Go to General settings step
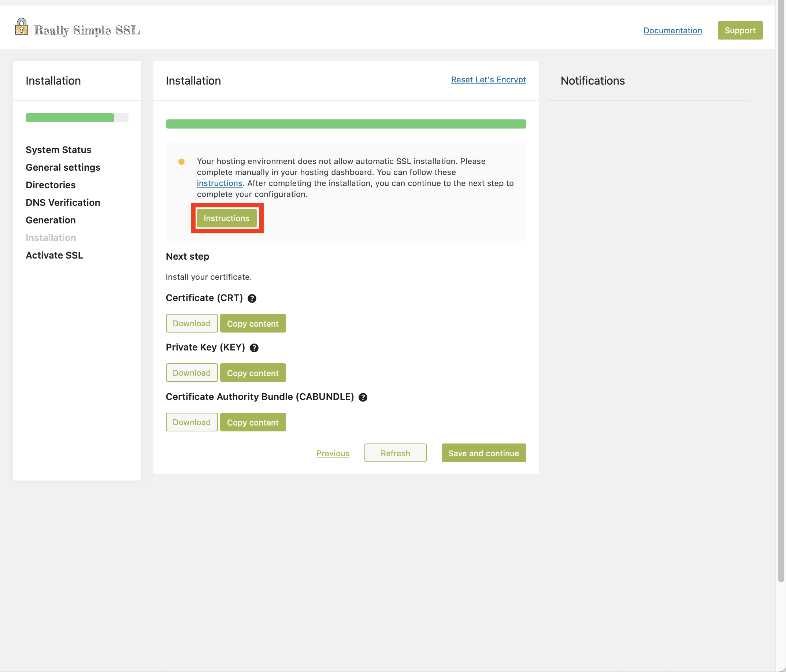Screen dimensions: 786x672 [x=63, y=167]
